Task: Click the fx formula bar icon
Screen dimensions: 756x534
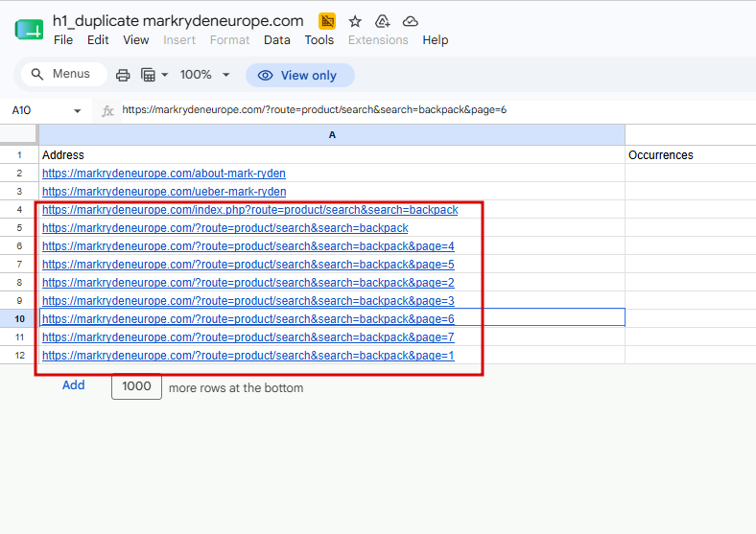Action: coord(107,111)
